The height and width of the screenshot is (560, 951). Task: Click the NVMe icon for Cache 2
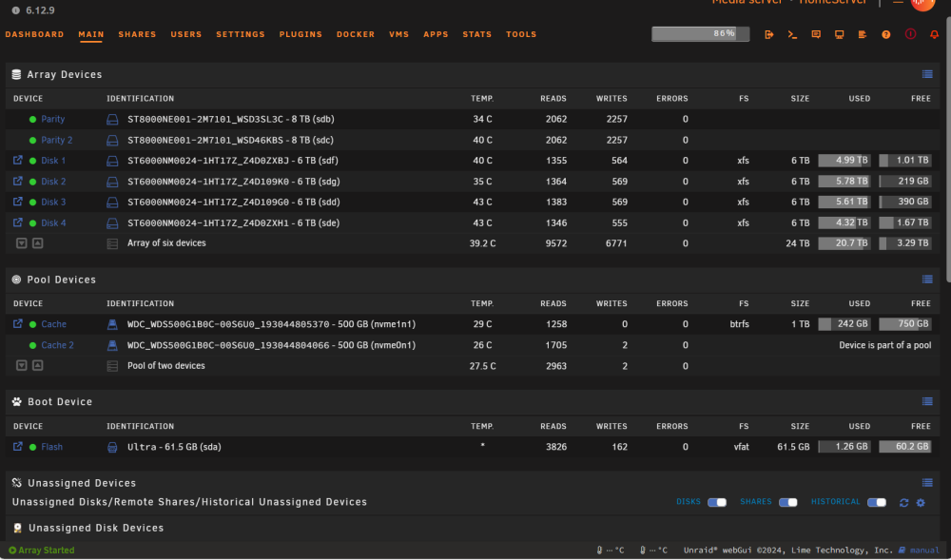(x=112, y=345)
